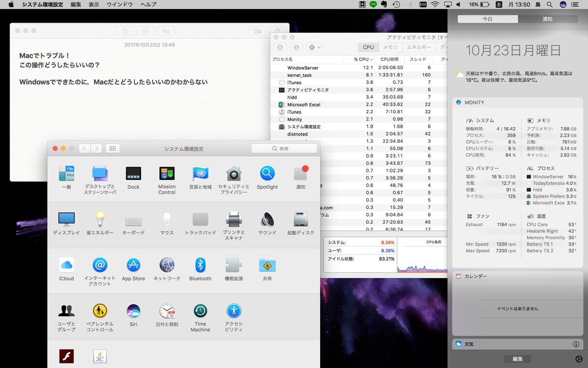Open マウス preference pane
Viewport: 588px width, 368px height.
click(167, 223)
